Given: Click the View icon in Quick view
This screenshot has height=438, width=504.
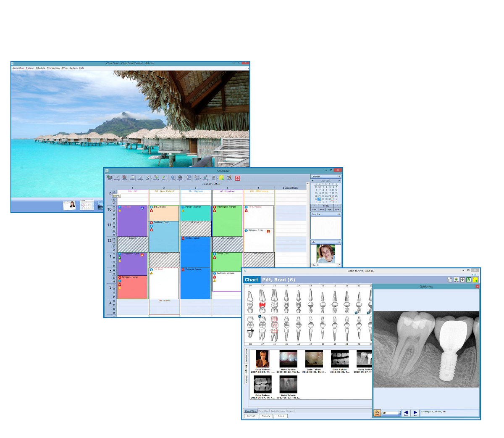Looking at the screenshot, I should click(x=377, y=413).
